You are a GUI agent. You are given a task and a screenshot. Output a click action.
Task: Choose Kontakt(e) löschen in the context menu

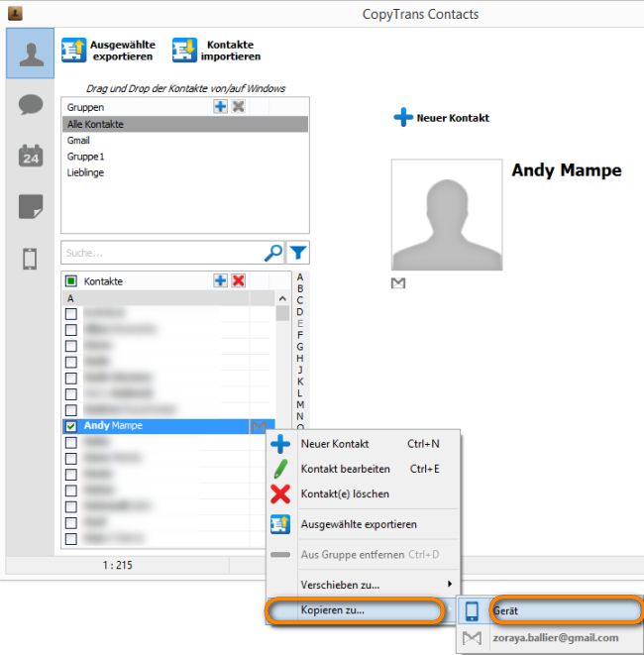[x=364, y=494]
